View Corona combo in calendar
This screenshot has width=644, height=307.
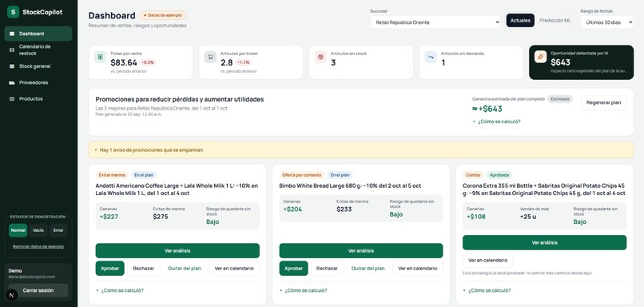pos(487,260)
